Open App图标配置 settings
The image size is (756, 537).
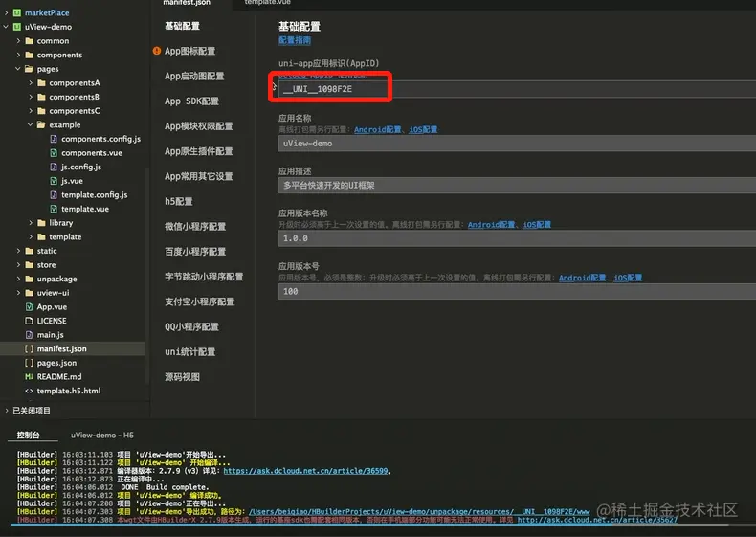pyautogui.click(x=190, y=51)
